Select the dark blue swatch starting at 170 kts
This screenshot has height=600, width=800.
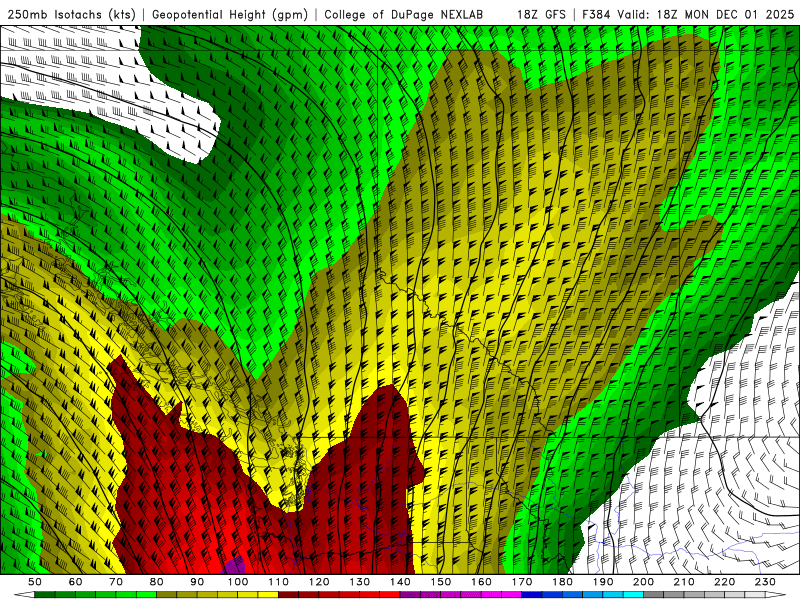tap(532, 595)
